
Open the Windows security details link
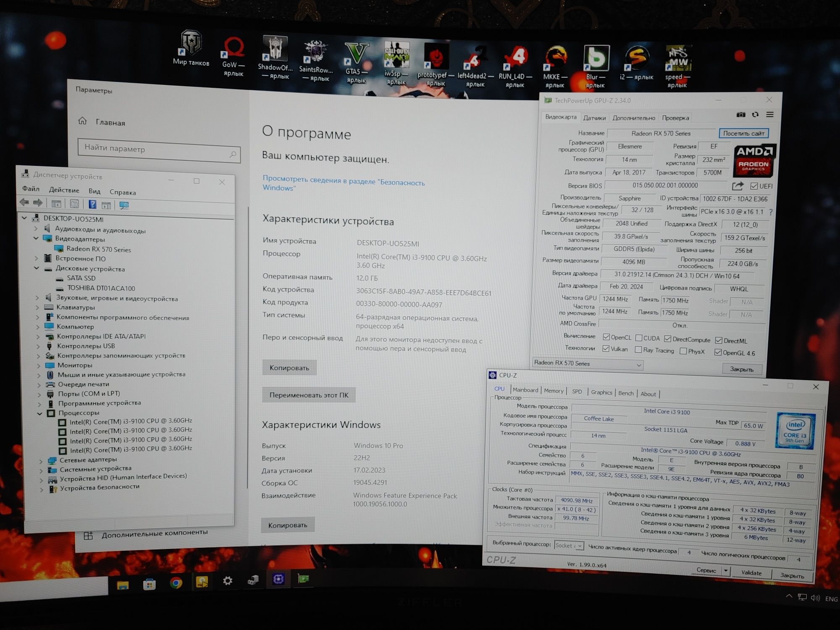click(x=344, y=184)
